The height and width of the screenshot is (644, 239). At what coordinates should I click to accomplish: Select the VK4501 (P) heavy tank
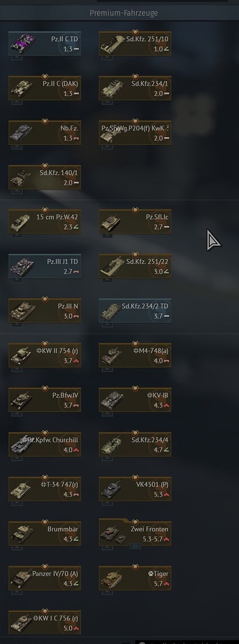pos(135,489)
